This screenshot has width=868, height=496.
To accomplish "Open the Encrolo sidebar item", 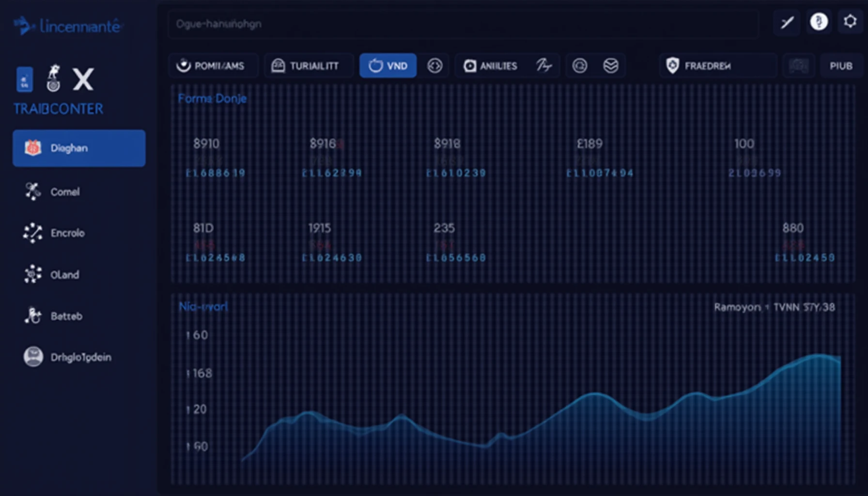I will [x=79, y=233].
